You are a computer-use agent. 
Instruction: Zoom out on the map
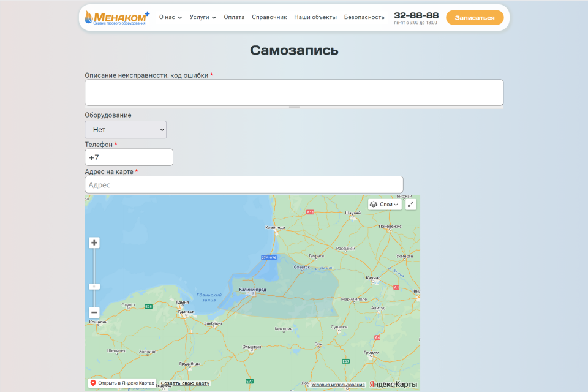point(94,312)
